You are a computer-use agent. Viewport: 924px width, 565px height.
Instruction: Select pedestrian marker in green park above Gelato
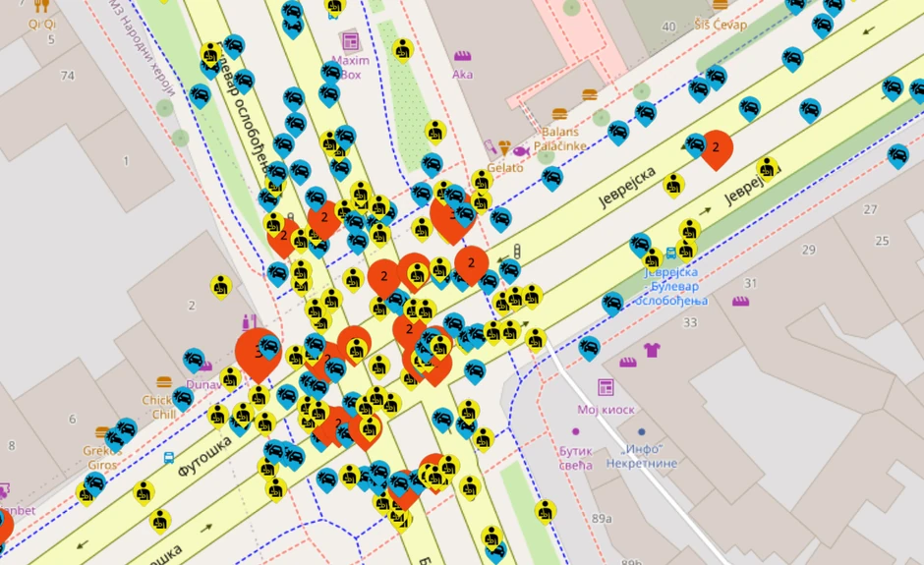tap(434, 132)
